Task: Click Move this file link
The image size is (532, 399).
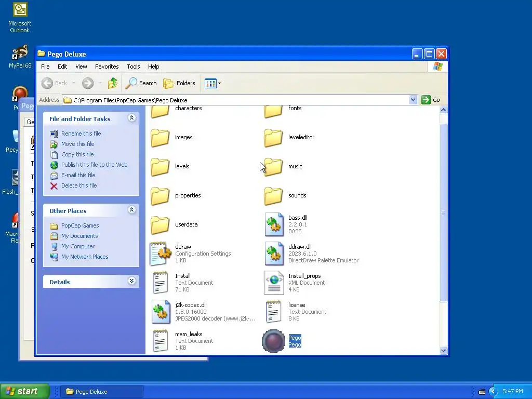Action: (x=78, y=144)
